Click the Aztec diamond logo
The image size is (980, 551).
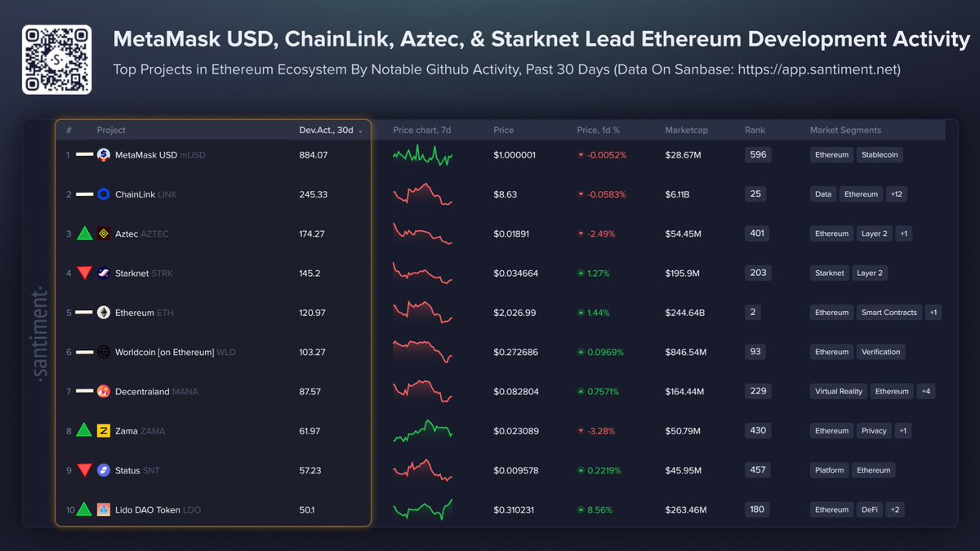(x=103, y=233)
